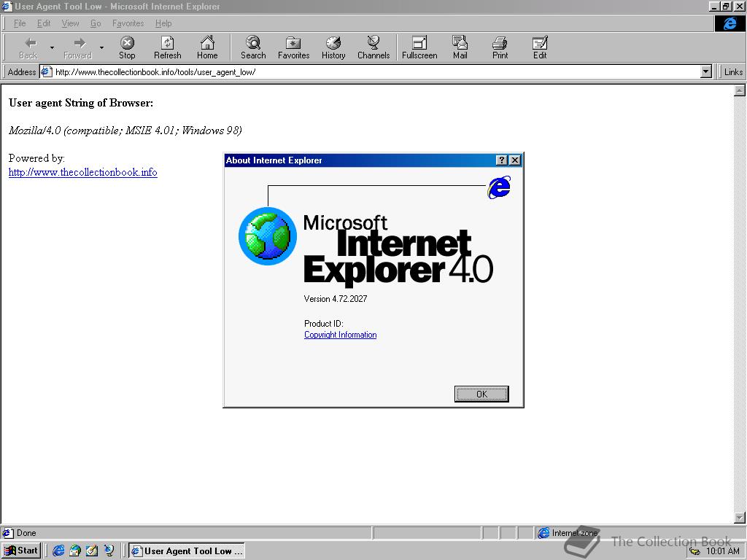The width and height of the screenshot is (747, 560).
Task: Expand the Links toolbar
Action: 733,72
